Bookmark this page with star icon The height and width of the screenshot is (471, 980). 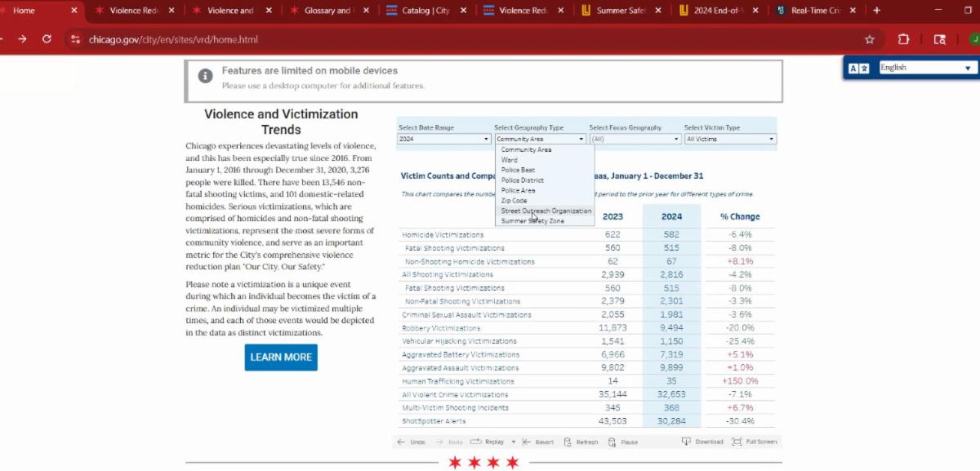870,39
